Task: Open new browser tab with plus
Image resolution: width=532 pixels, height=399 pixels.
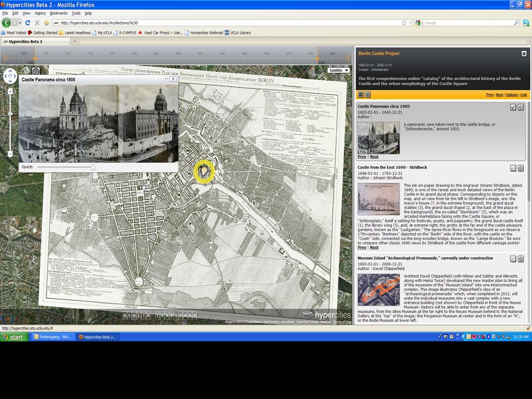Action: (x=75, y=42)
